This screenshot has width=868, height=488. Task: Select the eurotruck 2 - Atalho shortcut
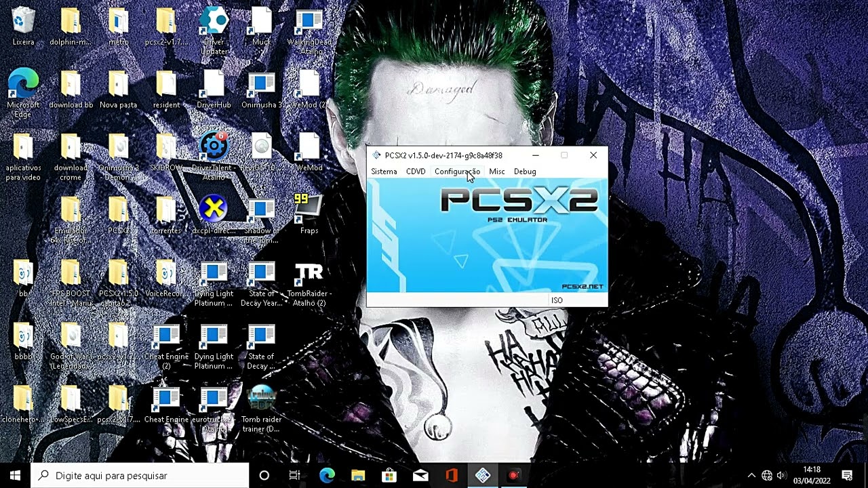214,409
